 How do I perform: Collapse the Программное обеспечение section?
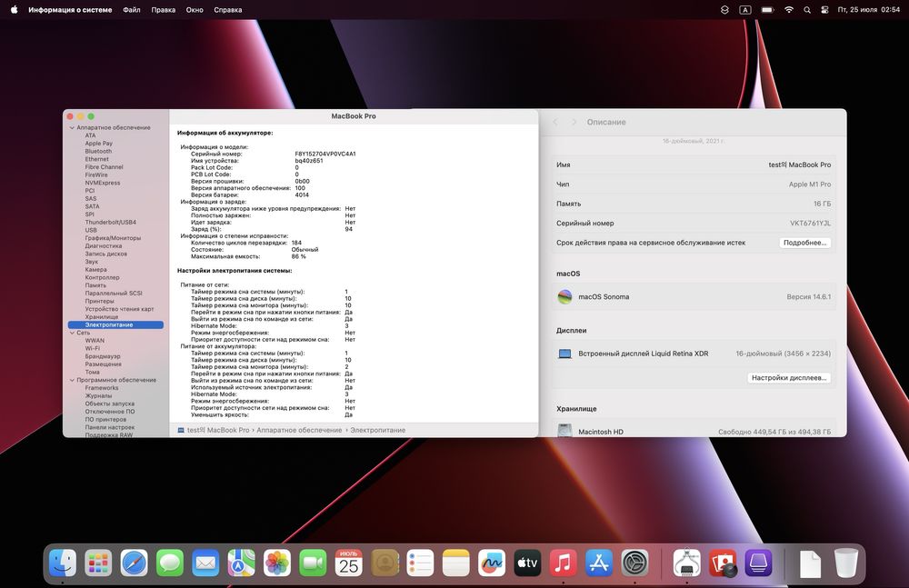(x=72, y=381)
